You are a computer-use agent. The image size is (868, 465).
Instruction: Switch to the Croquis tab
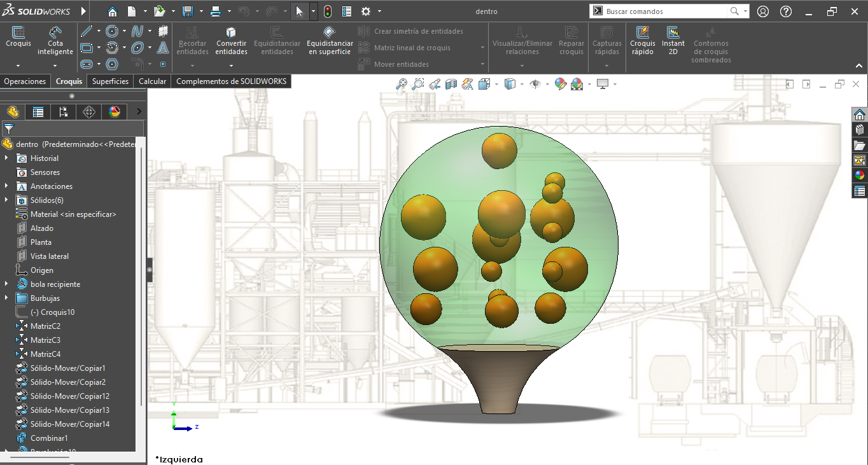click(x=69, y=81)
